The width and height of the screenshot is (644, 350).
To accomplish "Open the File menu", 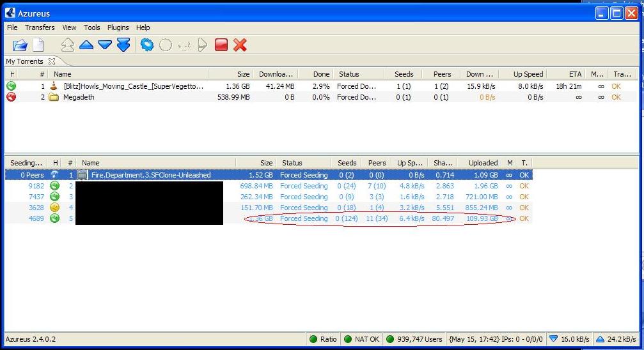I will click(12, 27).
